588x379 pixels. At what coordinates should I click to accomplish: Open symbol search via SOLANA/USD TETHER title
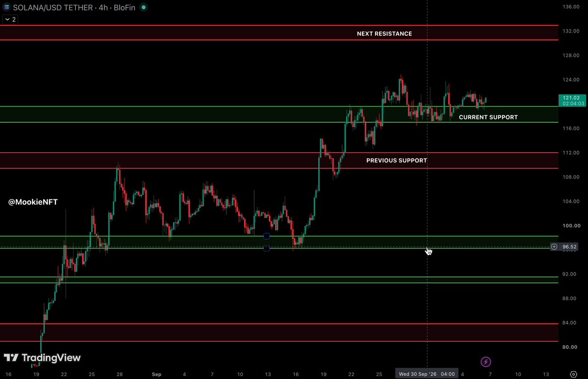pos(53,7)
